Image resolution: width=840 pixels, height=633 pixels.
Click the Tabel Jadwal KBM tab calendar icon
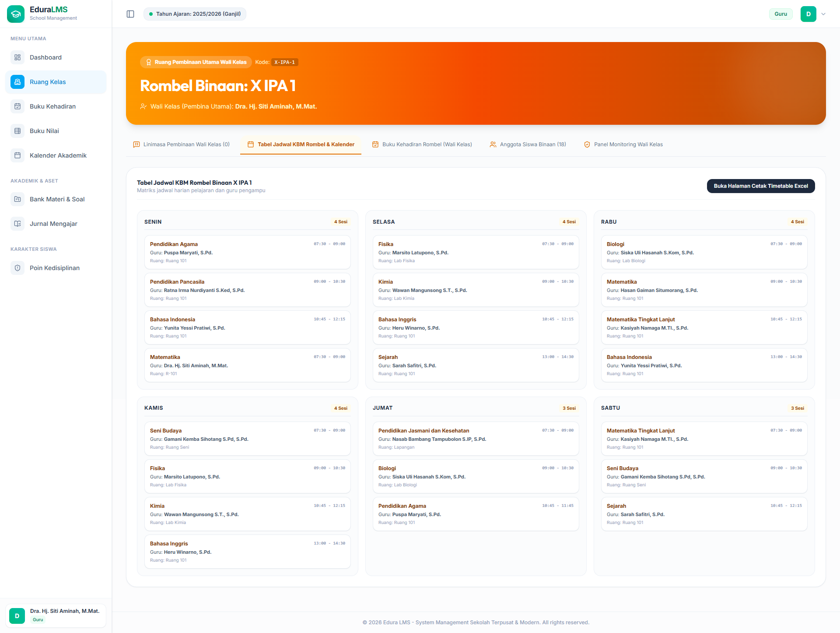251,144
